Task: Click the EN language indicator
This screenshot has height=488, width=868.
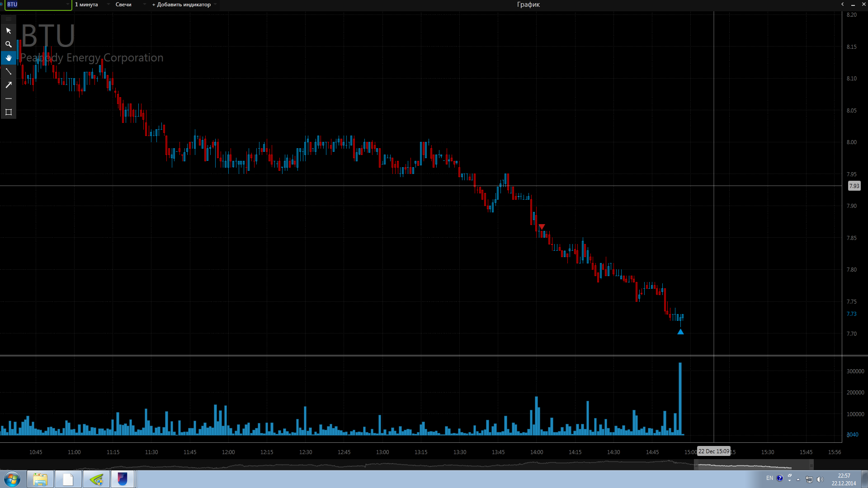Action: 769,478
